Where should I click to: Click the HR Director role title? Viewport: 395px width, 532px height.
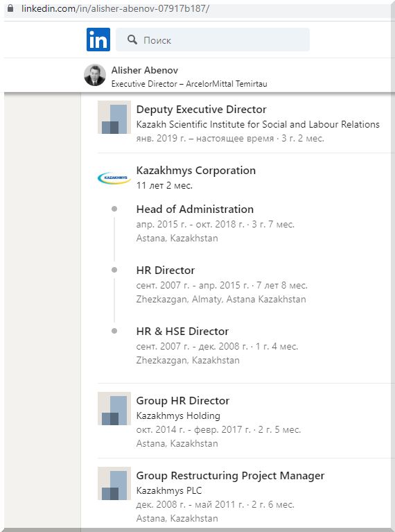pos(166,270)
